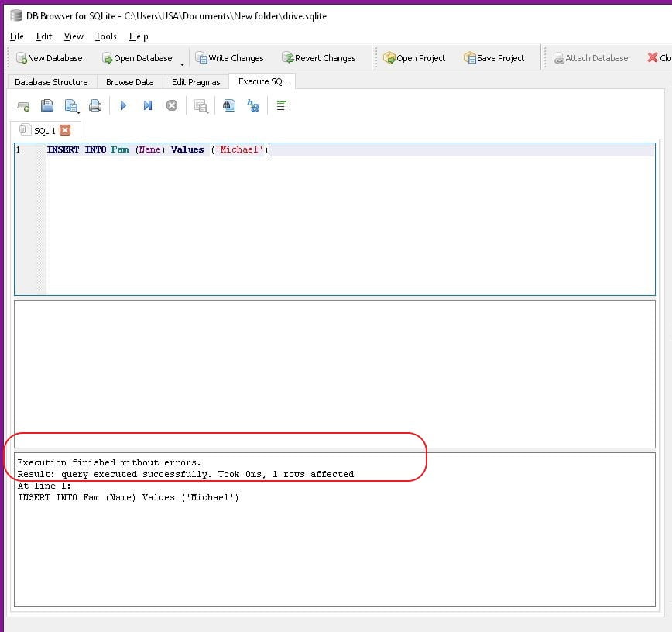Click the Find and replace icon

click(253, 106)
